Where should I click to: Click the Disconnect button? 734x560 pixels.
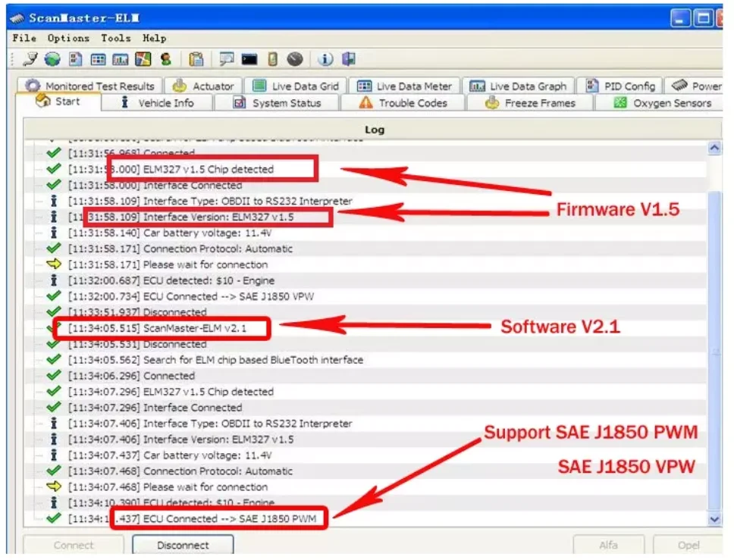pyautogui.click(x=183, y=545)
